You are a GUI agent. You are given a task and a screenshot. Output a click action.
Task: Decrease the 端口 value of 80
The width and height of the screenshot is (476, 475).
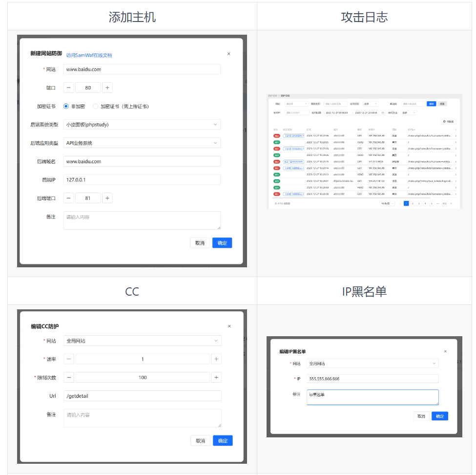69,88
